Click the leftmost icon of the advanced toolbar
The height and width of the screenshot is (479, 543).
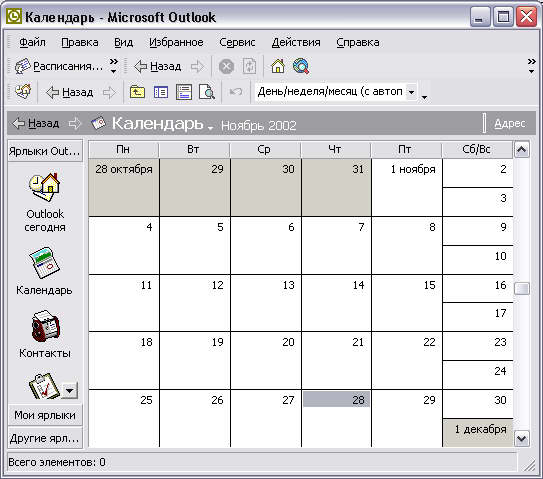pyautogui.click(x=23, y=91)
